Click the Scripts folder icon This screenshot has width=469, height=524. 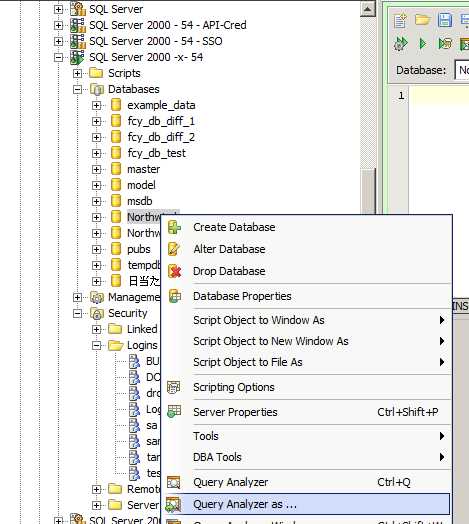tap(96, 73)
